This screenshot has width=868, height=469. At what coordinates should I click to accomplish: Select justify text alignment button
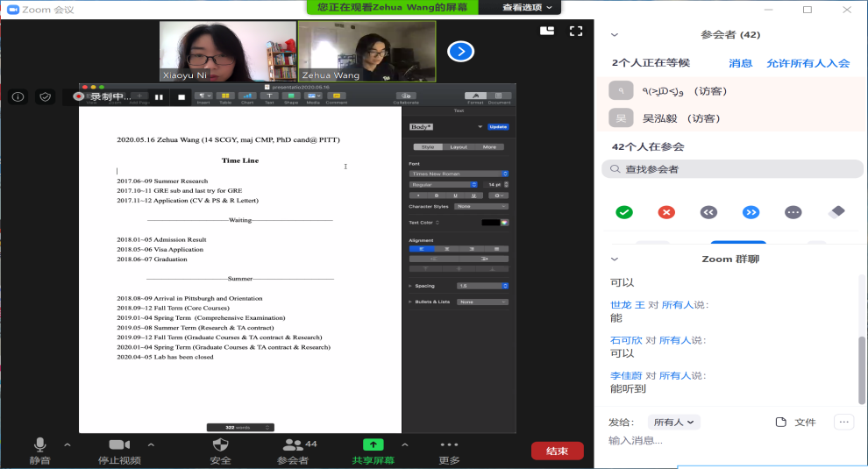point(496,249)
